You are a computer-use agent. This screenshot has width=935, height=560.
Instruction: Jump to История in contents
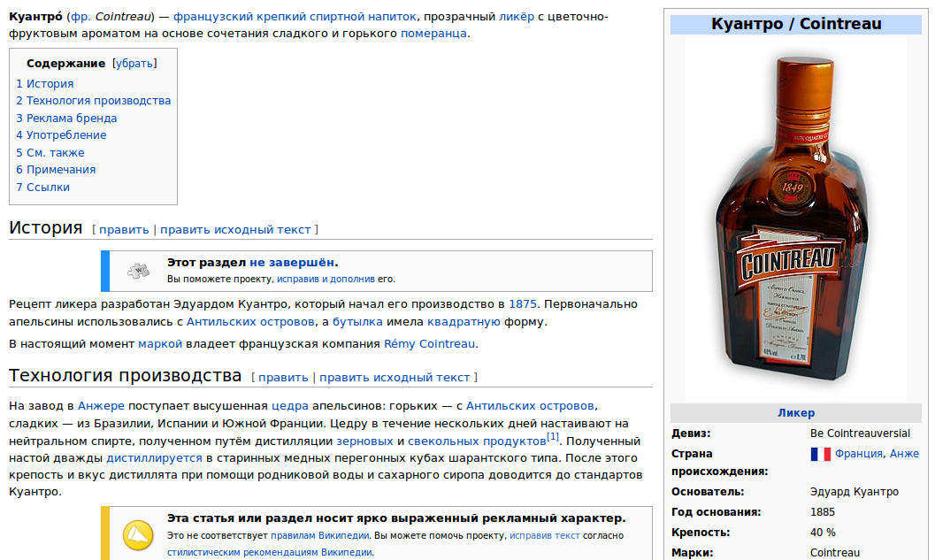coord(45,83)
